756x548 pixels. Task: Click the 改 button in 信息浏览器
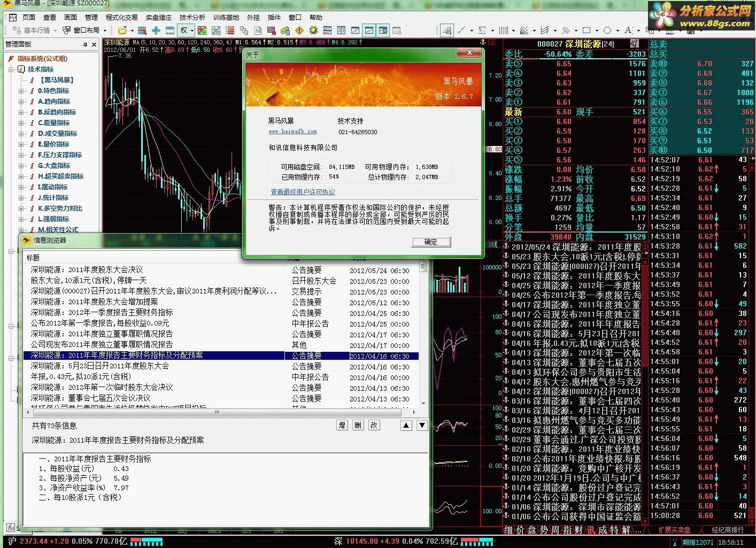[374, 425]
